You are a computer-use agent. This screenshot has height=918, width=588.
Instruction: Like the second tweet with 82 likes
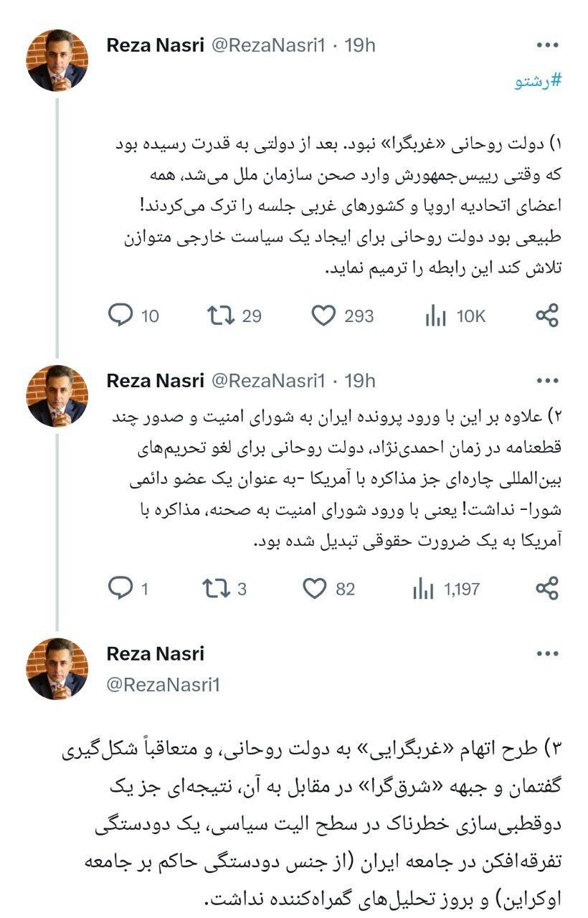[x=315, y=589]
